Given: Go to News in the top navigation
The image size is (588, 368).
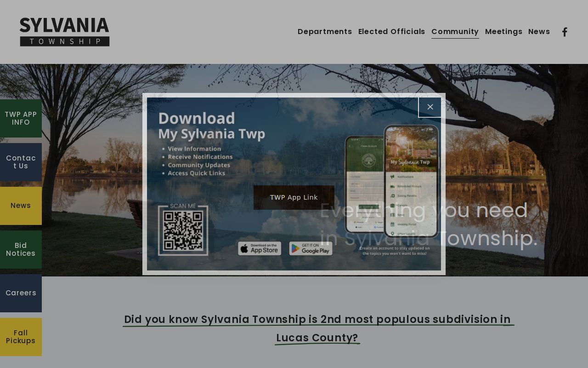Looking at the screenshot, I should pyautogui.click(x=539, y=32).
